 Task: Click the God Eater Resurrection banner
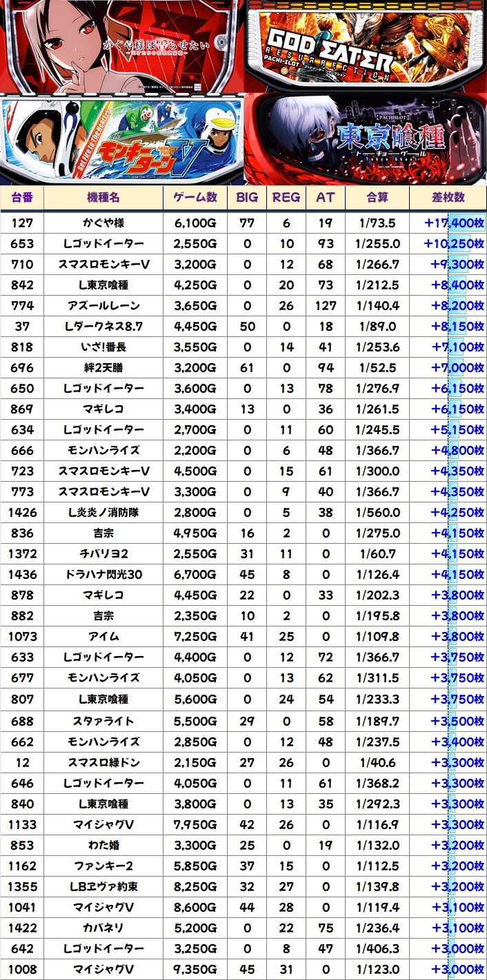(366, 46)
